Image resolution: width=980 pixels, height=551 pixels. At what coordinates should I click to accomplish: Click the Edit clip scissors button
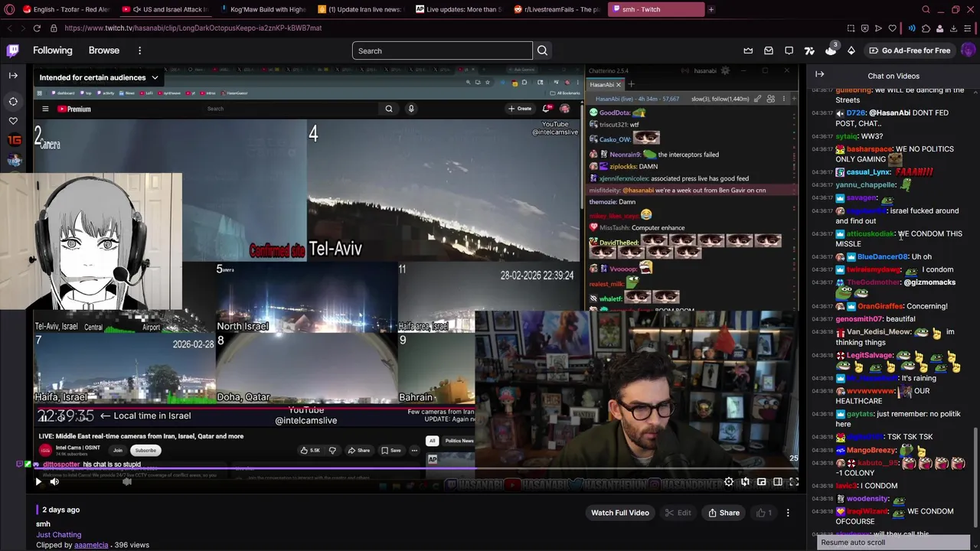678,513
